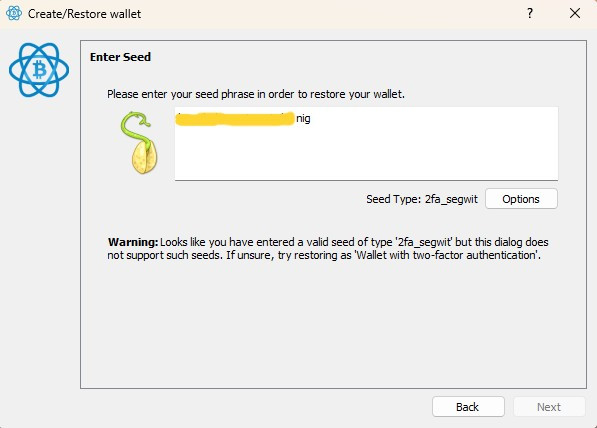Click the yellow-highlighted seed words

235,118
